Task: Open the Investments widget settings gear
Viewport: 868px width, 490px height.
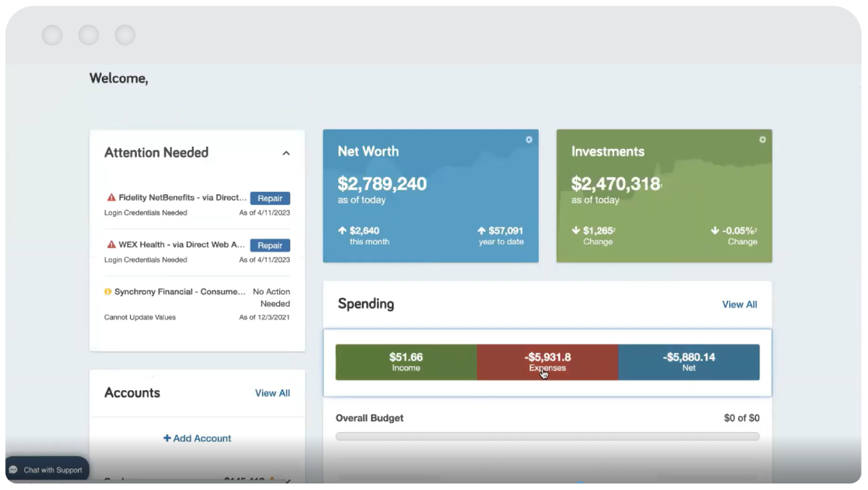Action: [762, 140]
